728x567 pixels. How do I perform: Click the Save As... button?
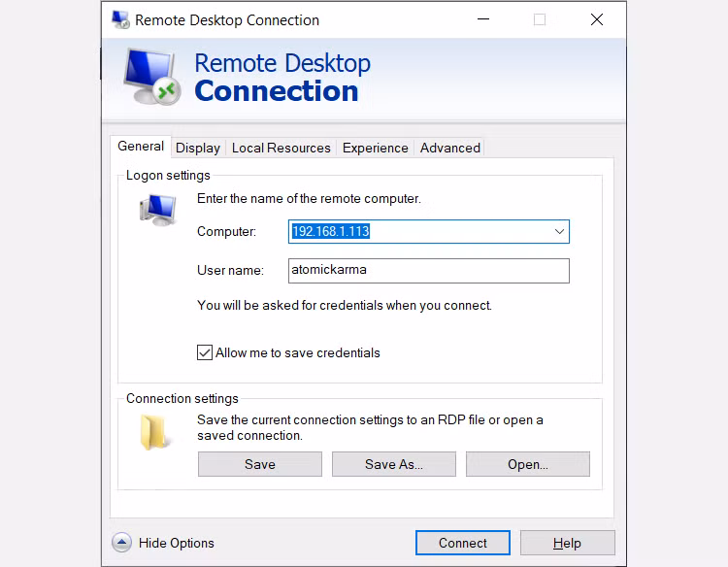(394, 464)
